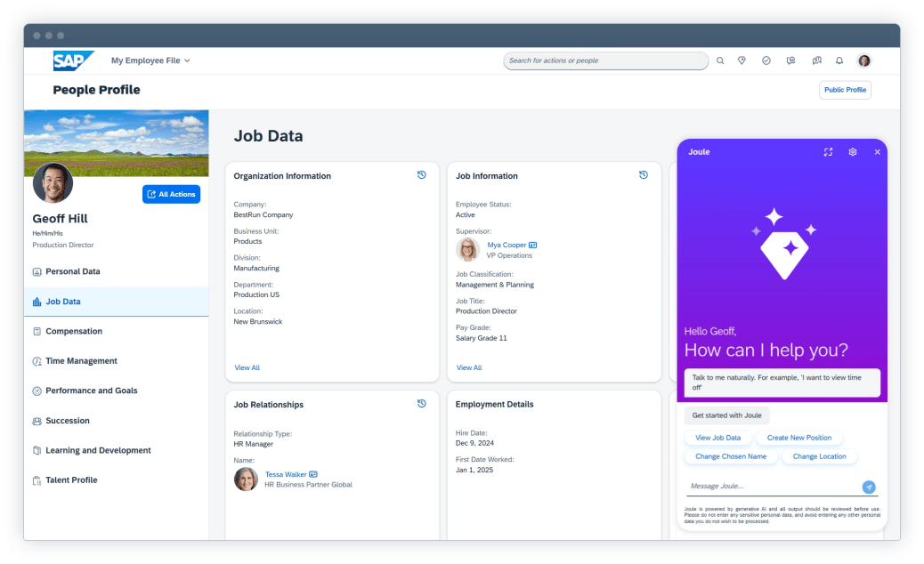Screen dimensions: 924x564
Task: Open the feedback chat icon in the header
Action: pos(791,60)
